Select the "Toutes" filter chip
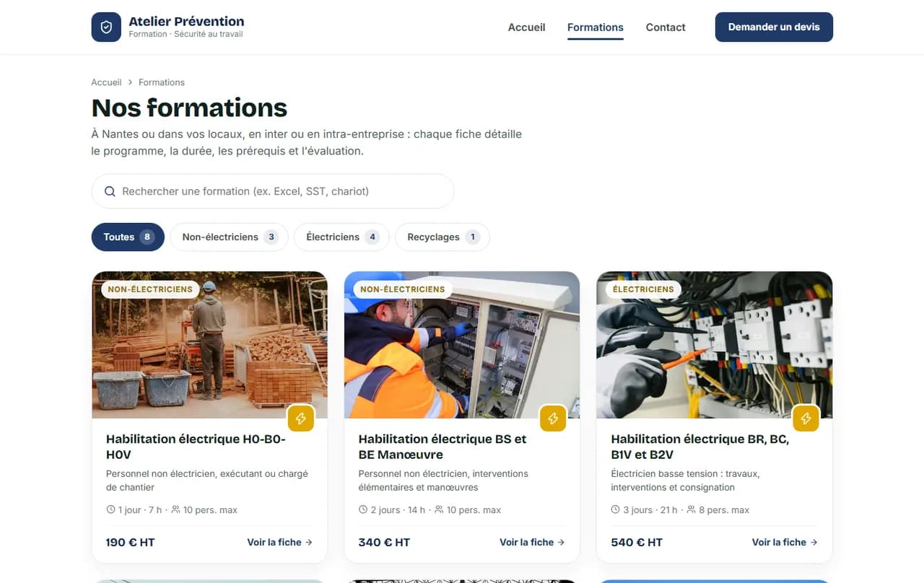 click(x=128, y=237)
